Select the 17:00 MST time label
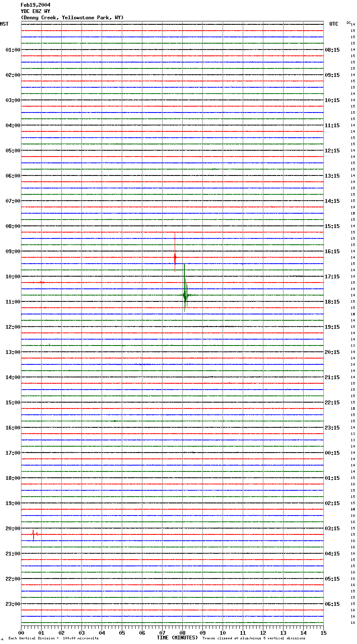The image size is (357, 644). tap(13, 453)
